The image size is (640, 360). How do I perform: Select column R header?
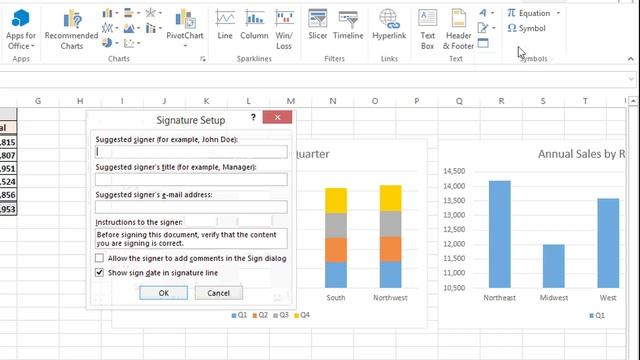501,101
